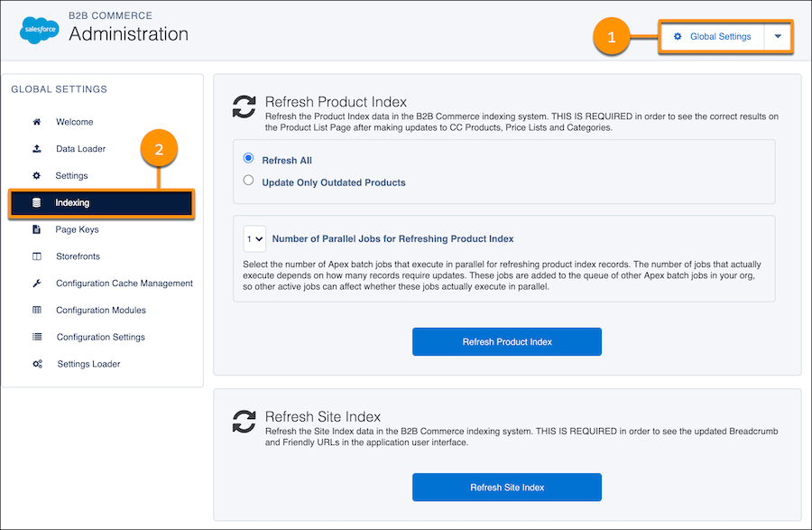Click the Configuration Cache Management wrench icon

point(37,283)
